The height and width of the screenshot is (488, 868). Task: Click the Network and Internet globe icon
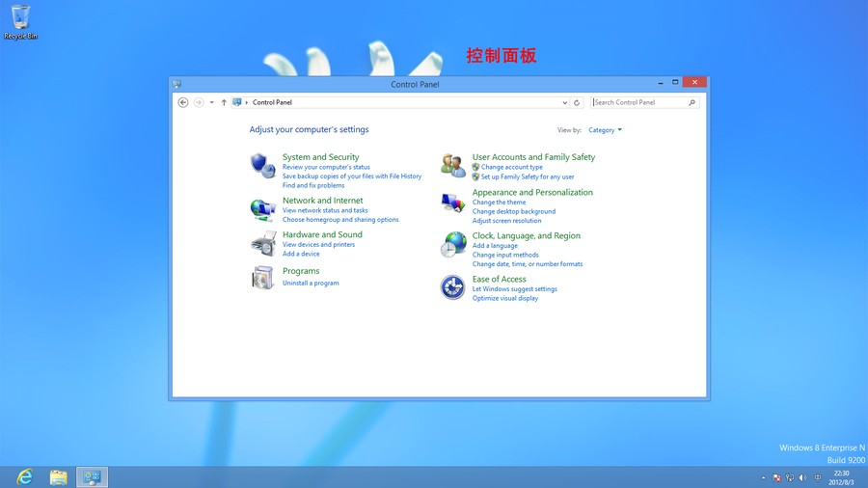pyautogui.click(x=262, y=208)
